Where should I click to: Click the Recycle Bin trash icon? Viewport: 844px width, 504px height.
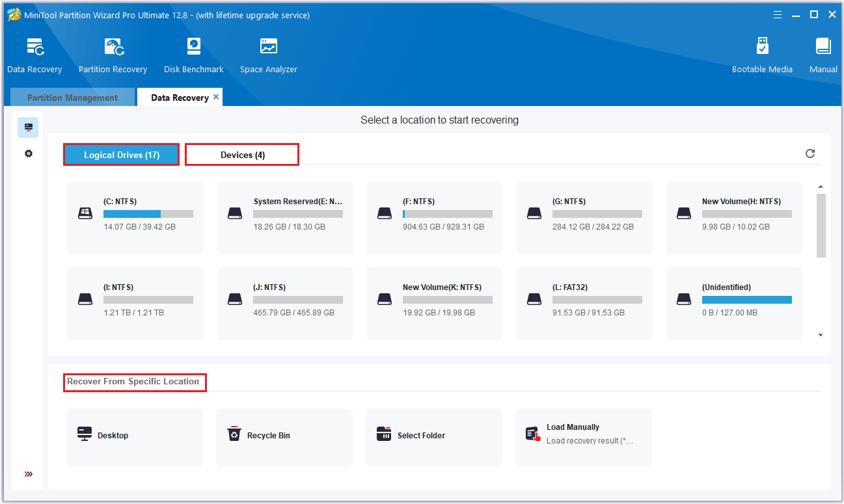tap(234, 434)
